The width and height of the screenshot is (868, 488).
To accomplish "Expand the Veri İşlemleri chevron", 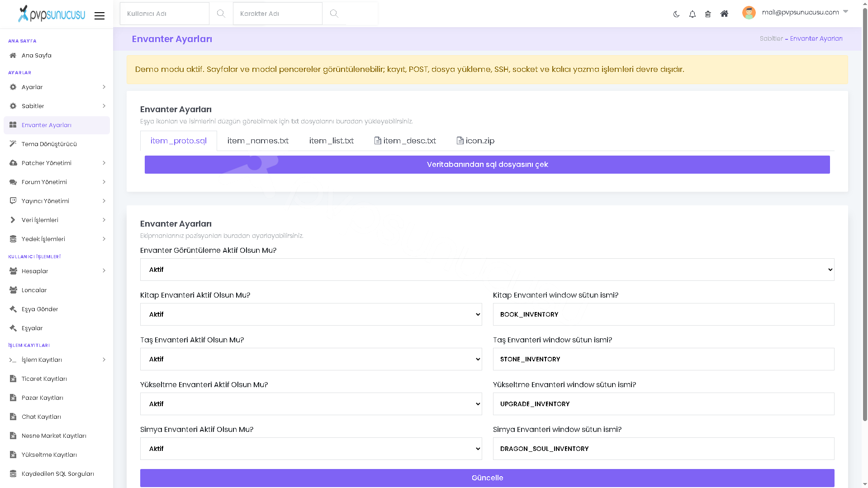I will (104, 220).
